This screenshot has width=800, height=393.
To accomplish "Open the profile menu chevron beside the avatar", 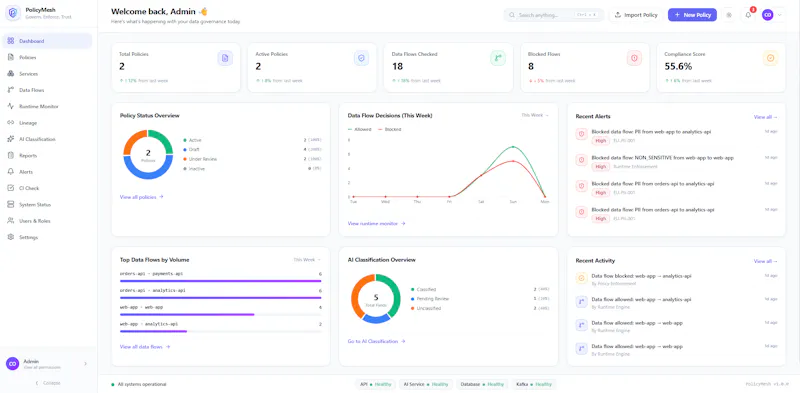I will click(779, 15).
